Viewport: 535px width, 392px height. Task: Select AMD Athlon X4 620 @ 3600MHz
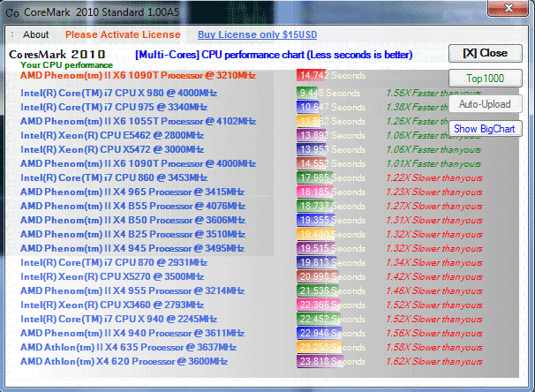click(x=124, y=362)
